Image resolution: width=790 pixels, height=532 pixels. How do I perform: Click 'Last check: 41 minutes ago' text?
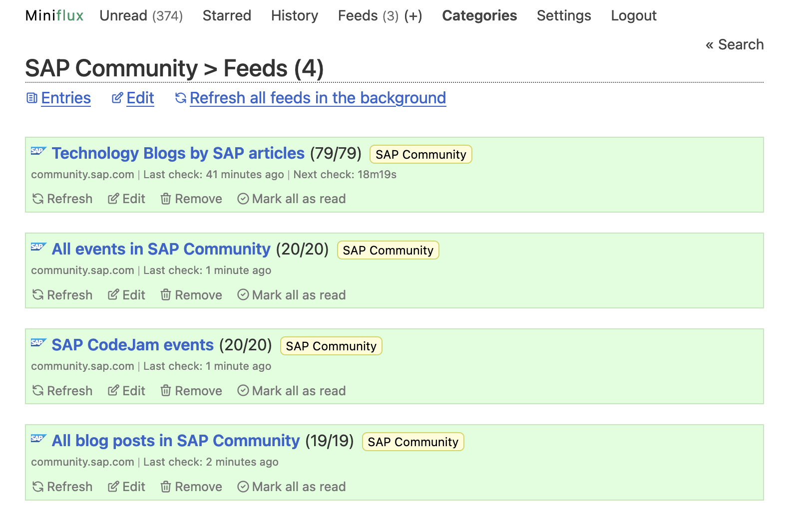point(214,175)
